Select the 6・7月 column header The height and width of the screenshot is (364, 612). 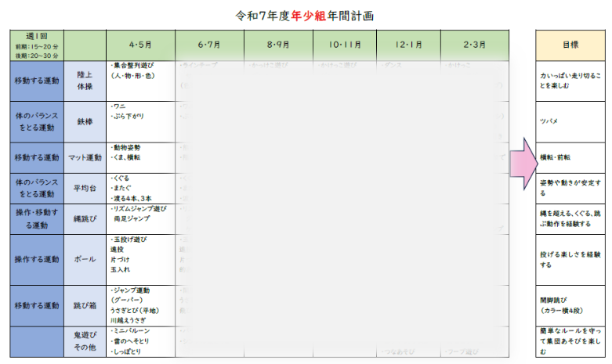(209, 45)
